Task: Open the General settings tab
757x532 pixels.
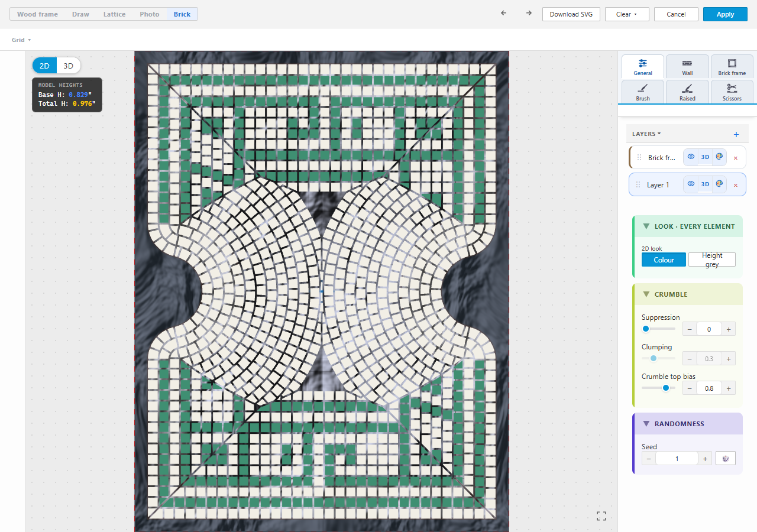Action: point(643,66)
